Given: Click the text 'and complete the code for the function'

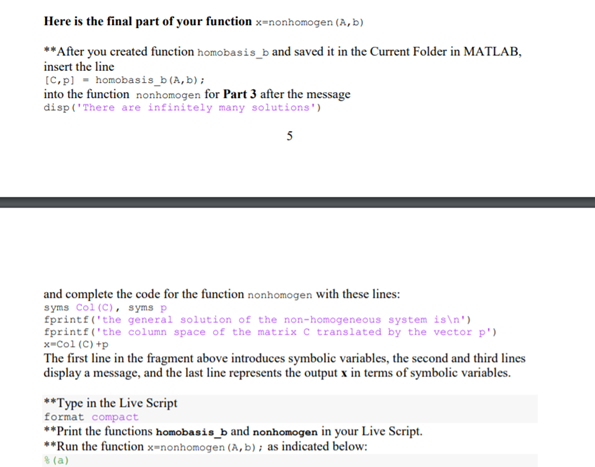Looking at the screenshot, I should [x=144, y=294].
